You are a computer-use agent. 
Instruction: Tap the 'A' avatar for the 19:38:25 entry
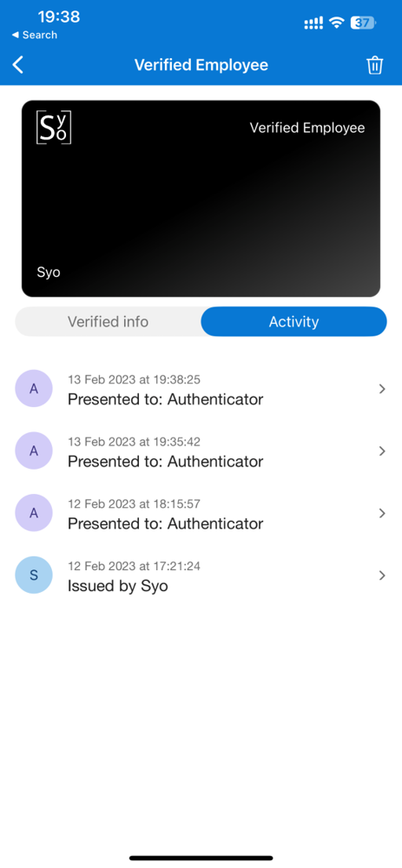point(34,389)
